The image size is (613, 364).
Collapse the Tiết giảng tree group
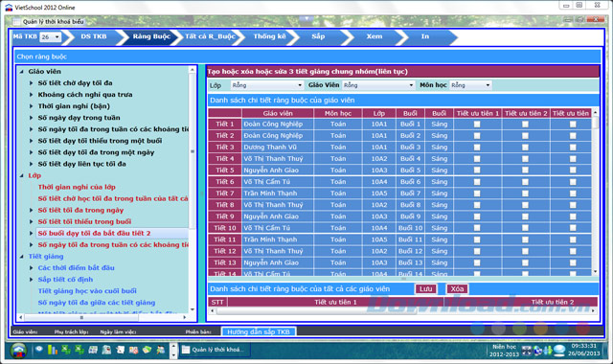(x=22, y=257)
